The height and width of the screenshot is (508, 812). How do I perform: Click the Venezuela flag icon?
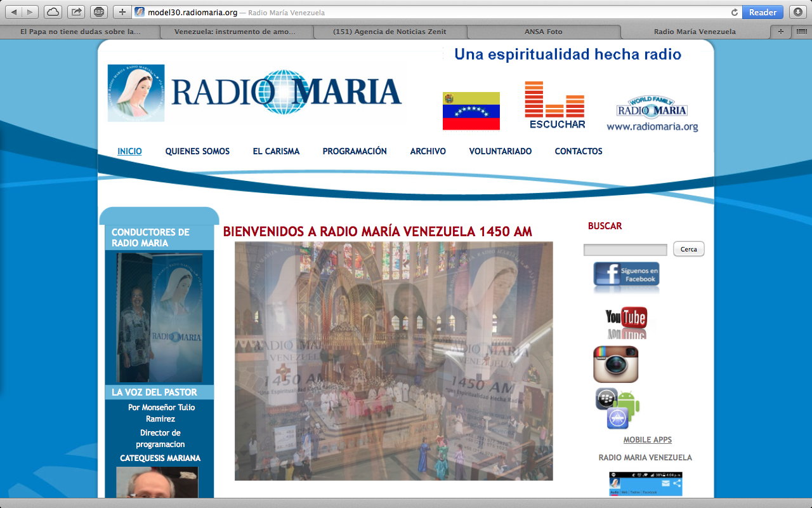(x=471, y=111)
